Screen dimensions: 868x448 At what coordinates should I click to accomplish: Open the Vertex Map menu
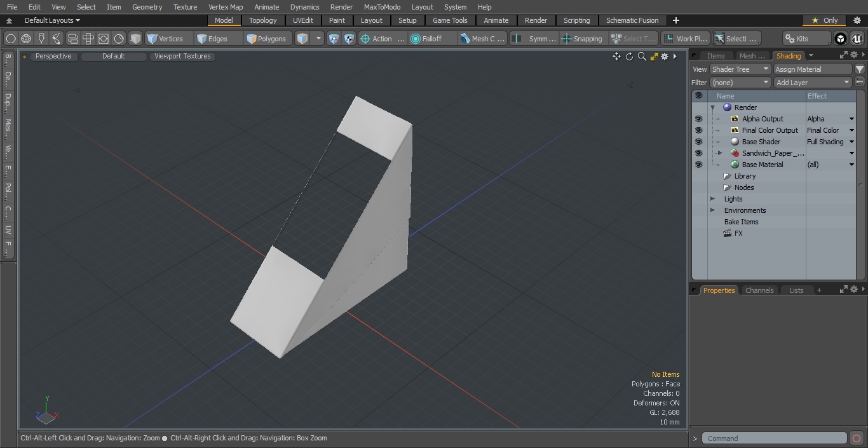tap(226, 7)
